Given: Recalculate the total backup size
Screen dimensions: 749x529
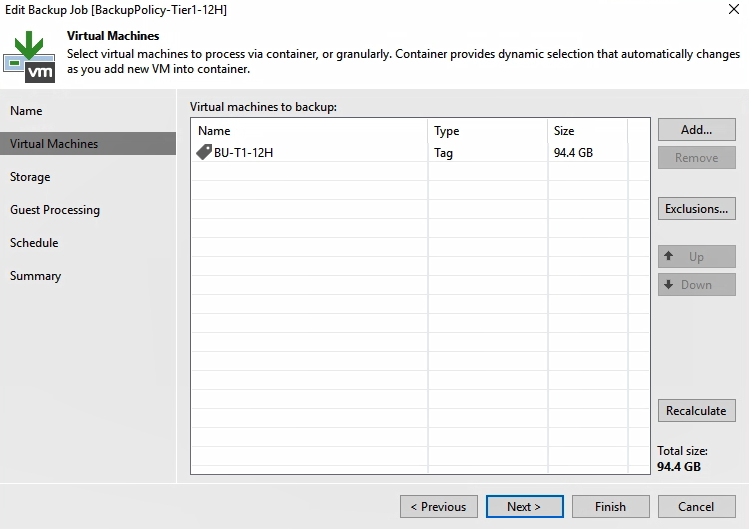Looking at the screenshot, I should pyautogui.click(x=696, y=410).
